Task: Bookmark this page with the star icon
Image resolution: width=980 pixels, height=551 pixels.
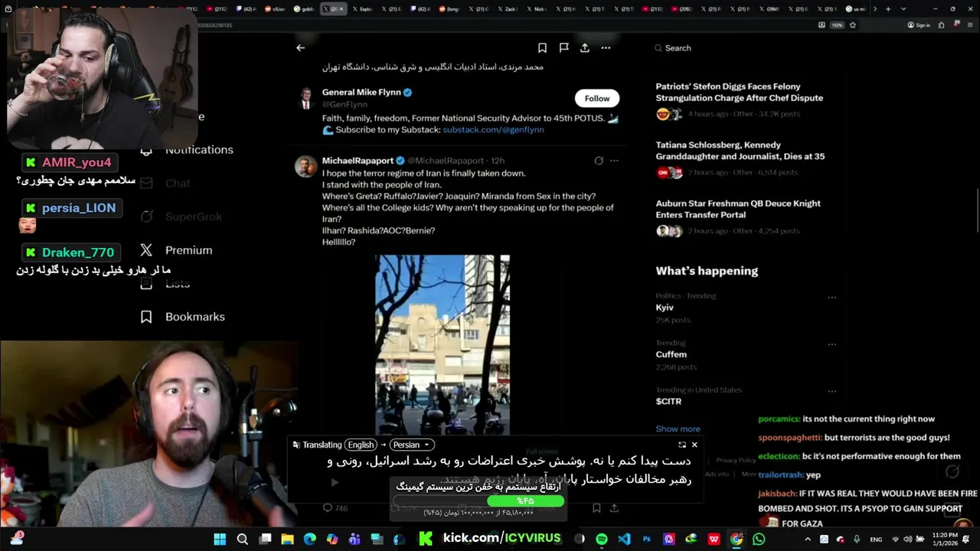Action: (x=853, y=24)
